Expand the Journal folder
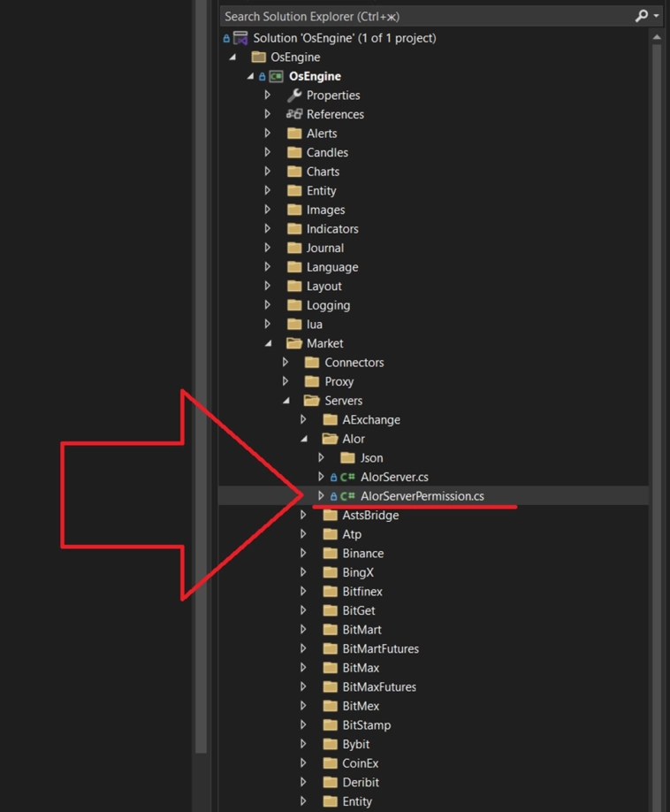 coord(268,248)
